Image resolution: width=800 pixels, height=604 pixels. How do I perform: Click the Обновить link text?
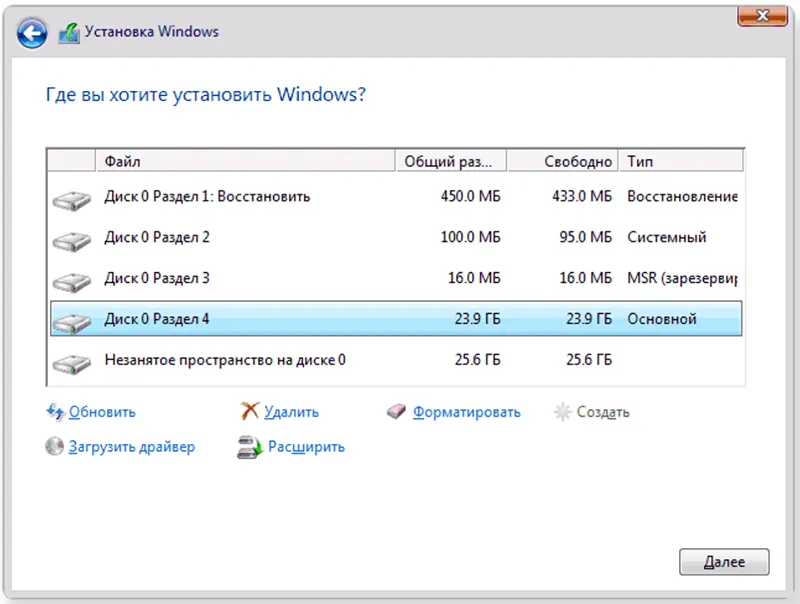point(102,412)
